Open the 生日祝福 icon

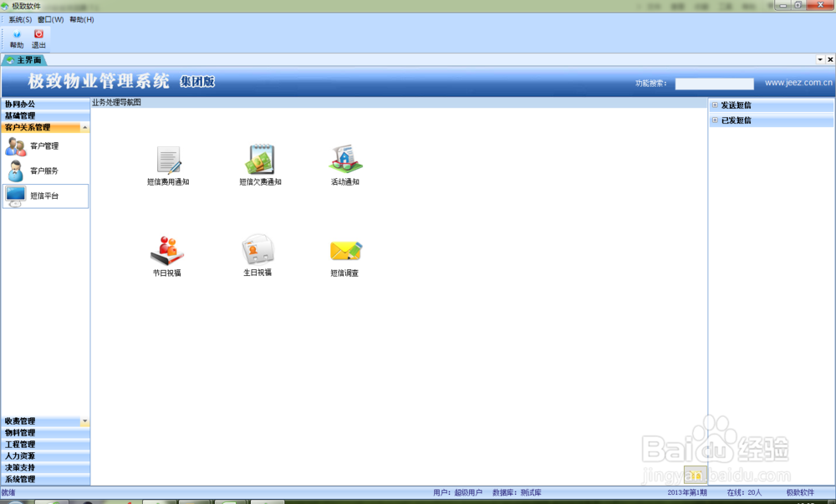257,249
